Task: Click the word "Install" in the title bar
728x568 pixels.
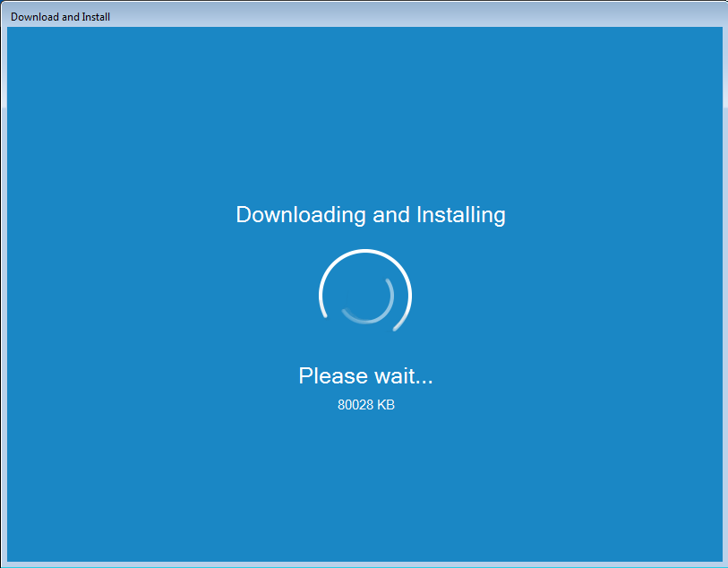Action: point(96,17)
